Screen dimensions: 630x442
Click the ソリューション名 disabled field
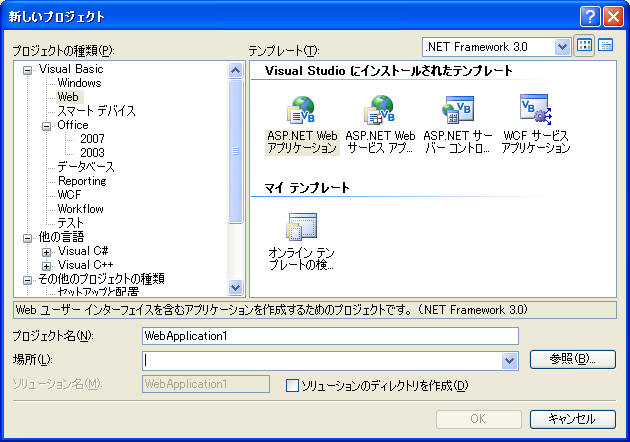click(206, 384)
